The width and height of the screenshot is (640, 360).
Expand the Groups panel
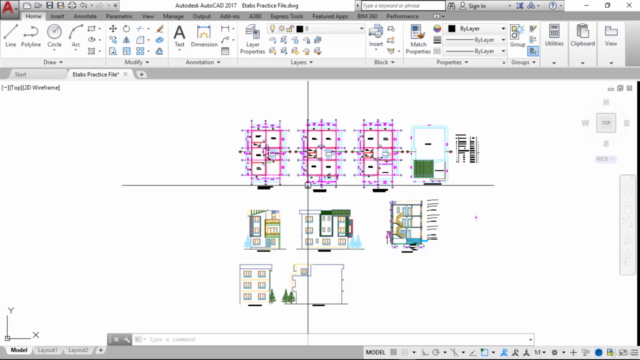coord(523,62)
